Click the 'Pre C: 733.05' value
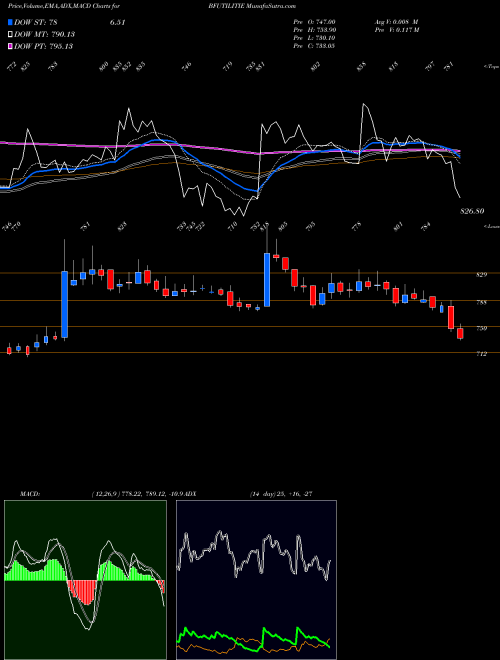The width and height of the screenshot is (500, 660). (314, 46)
